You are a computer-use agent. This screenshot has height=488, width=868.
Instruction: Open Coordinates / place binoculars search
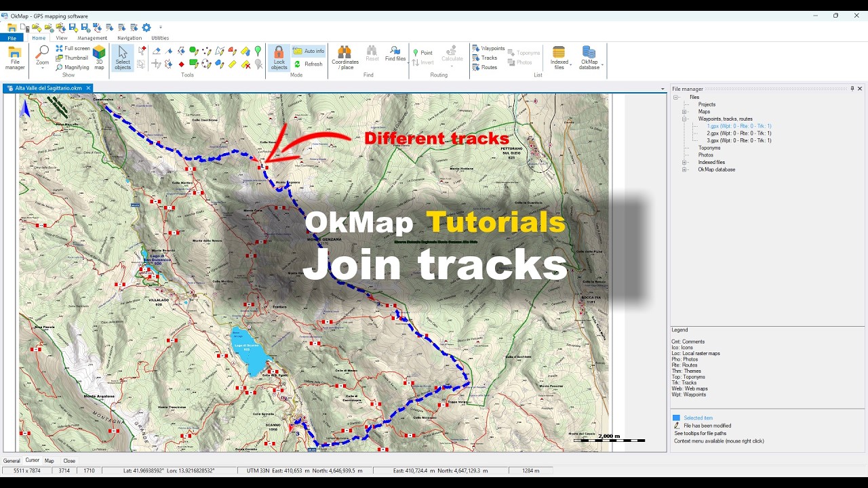pos(345,58)
